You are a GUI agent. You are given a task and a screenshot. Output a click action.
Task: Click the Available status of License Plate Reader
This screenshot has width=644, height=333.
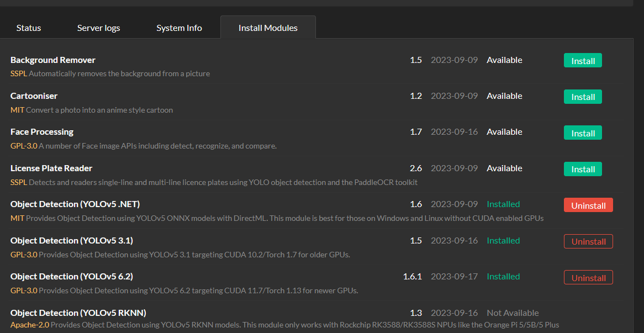[x=504, y=168]
